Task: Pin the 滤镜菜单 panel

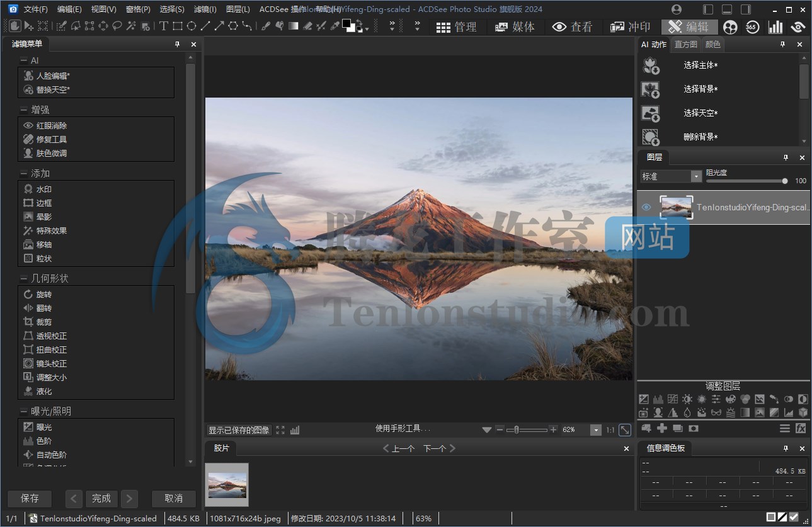Action: click(x=178, y=44)
